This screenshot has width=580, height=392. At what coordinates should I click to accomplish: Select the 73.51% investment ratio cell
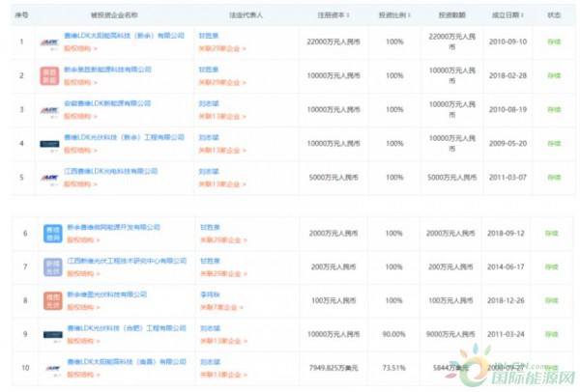[x=394, y=368]
